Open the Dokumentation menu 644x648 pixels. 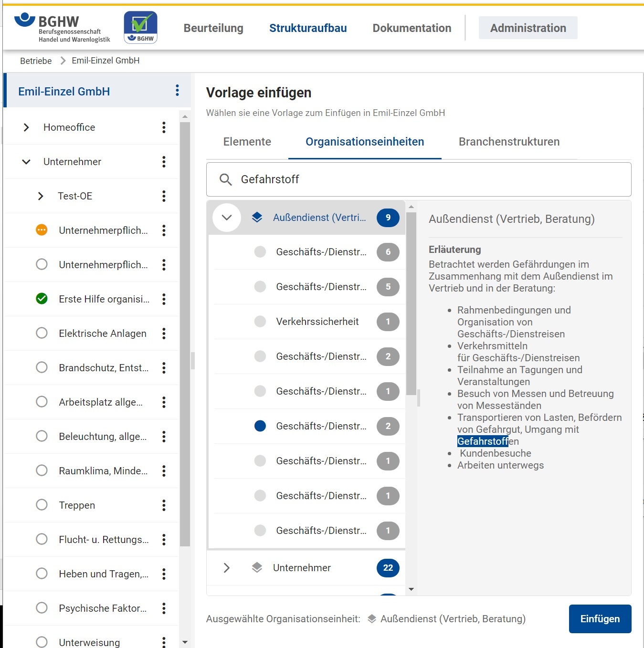tap(412, 28)
